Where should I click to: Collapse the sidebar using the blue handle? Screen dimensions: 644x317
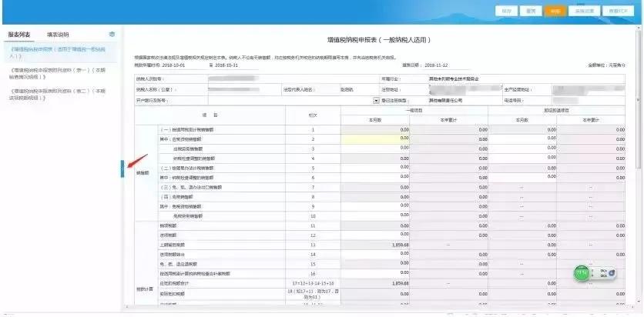tap(122, 169)
